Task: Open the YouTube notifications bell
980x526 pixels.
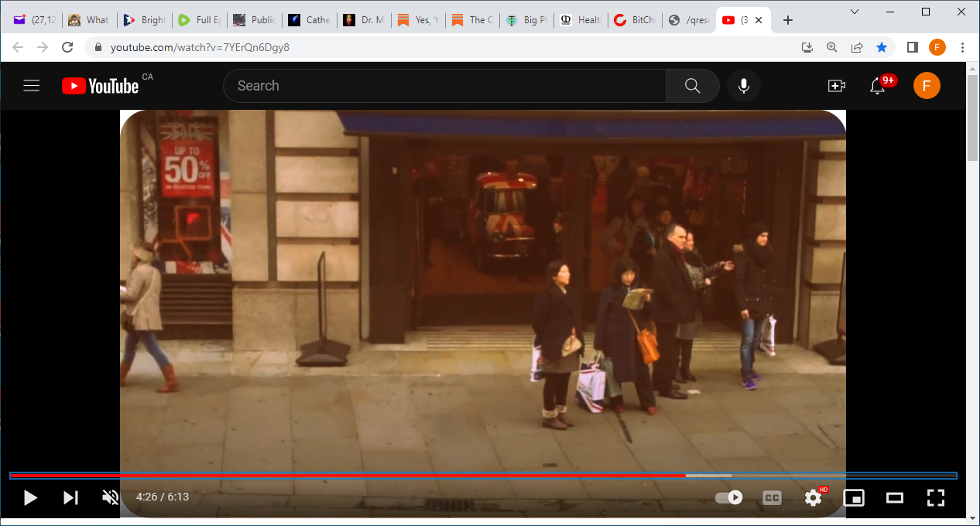Action: coord(878,86)
